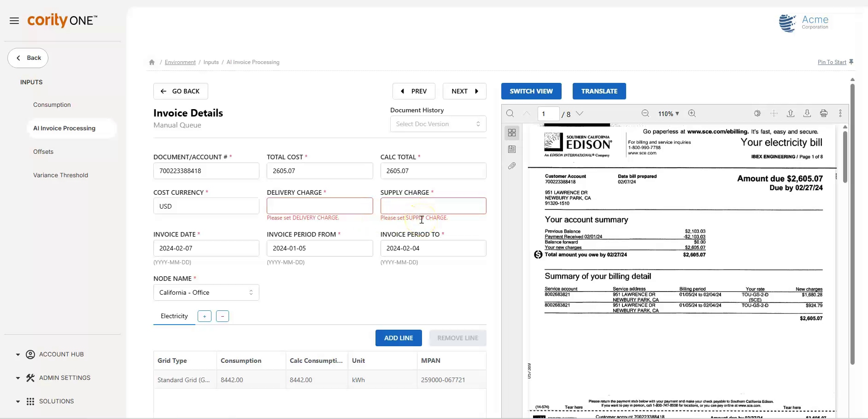Print the electricity bill document
The image size is (868, 419).
pos(824,113)
